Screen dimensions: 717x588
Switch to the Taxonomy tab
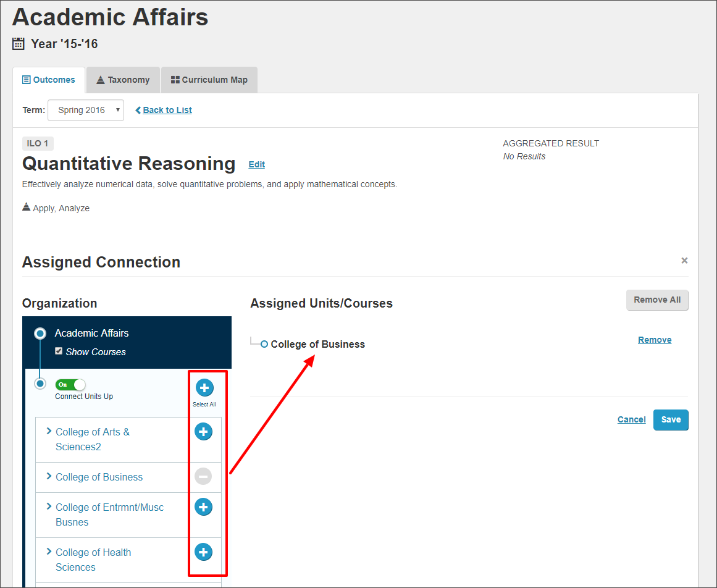pos(123,80)
